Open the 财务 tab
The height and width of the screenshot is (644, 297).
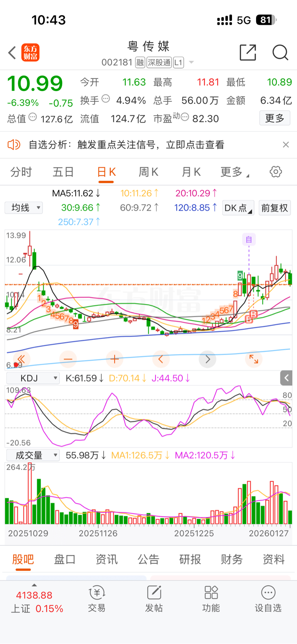(x=232, y=560)
